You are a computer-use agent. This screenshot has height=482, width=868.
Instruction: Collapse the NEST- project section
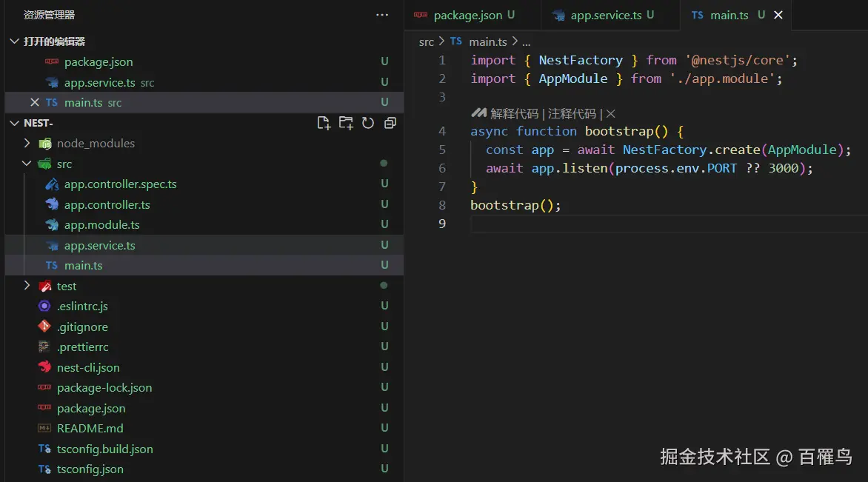pos(14,123)
